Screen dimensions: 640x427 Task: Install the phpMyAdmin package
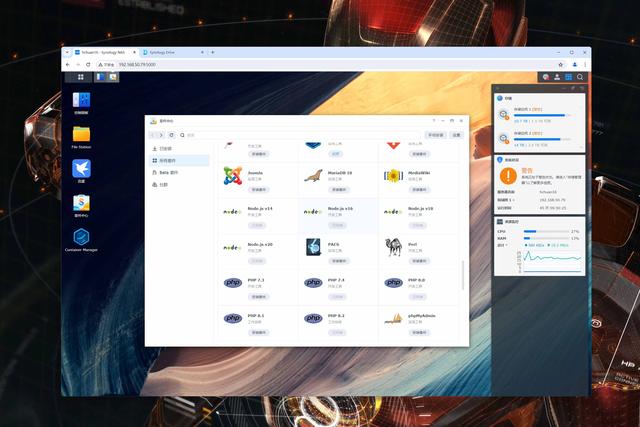tap(419, 332)
